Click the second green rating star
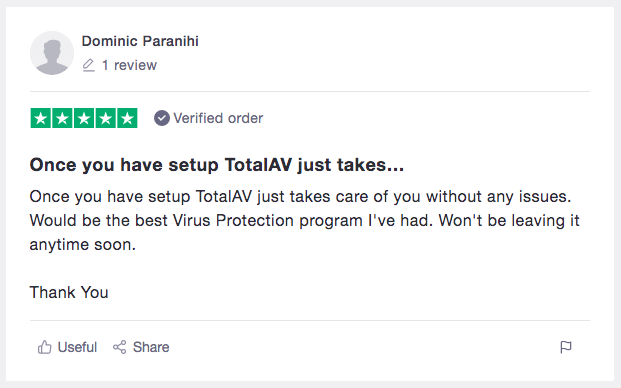This screenshot has width=621, height=388. pyautogui.click(x=62, y=118)
